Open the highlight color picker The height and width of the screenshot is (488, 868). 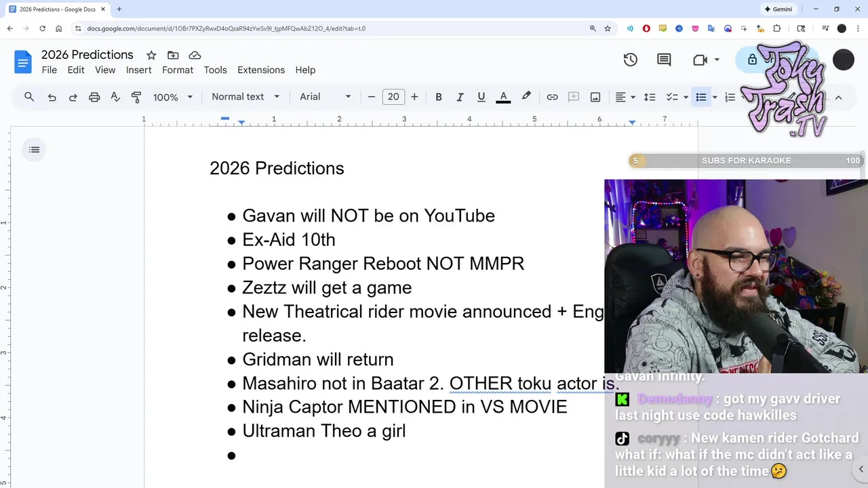click(x=526, y=97)
